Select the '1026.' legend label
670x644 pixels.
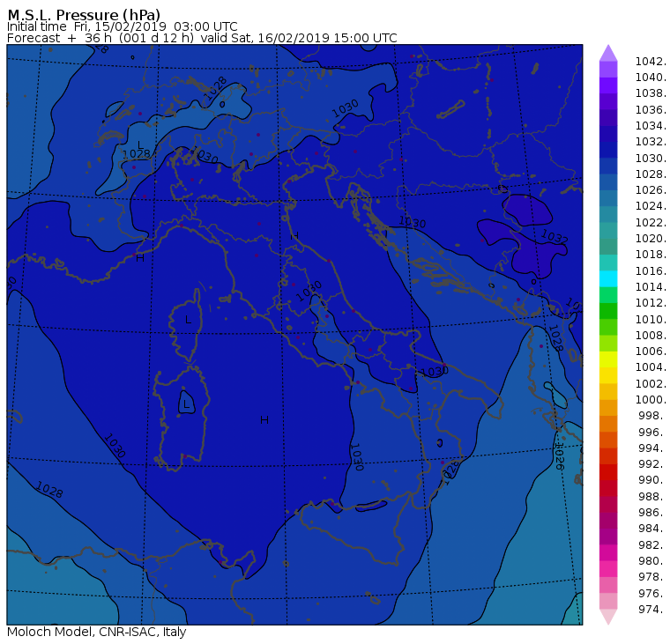coord(651,190)
